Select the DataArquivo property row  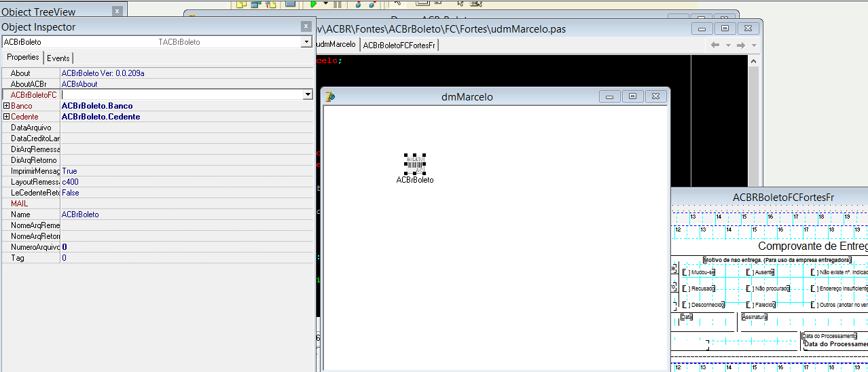[158, 128]
